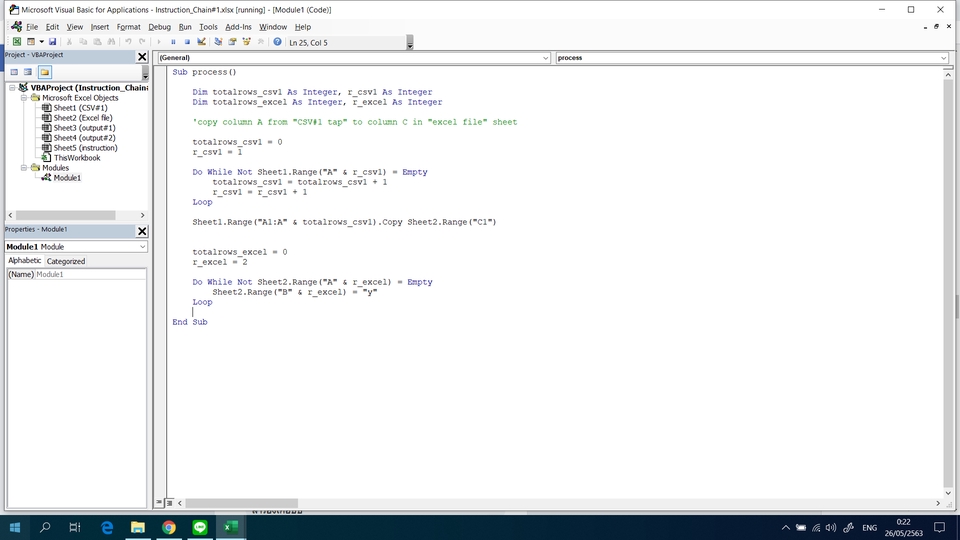The width and height of the screenshot is (960, 540).
Task: Toggle Design Mode icon
Action: click(x=201, y=42)
